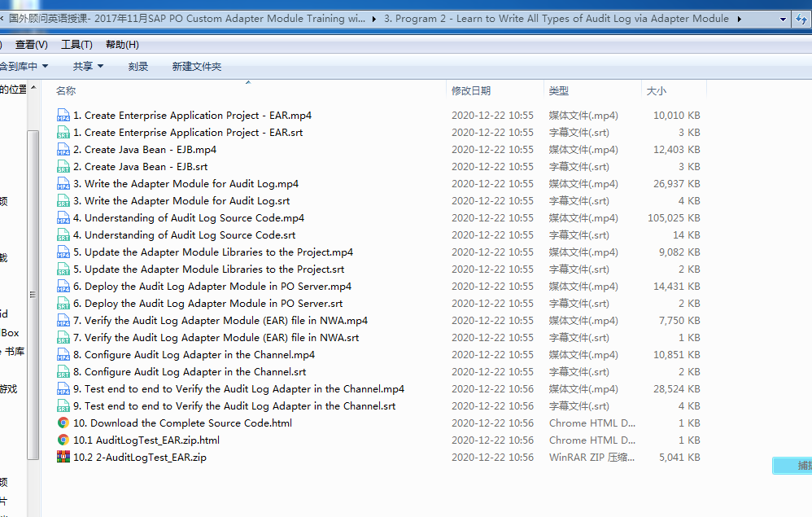Click SRT icon of Understanding of Audit Log Source

pos(63,234)
